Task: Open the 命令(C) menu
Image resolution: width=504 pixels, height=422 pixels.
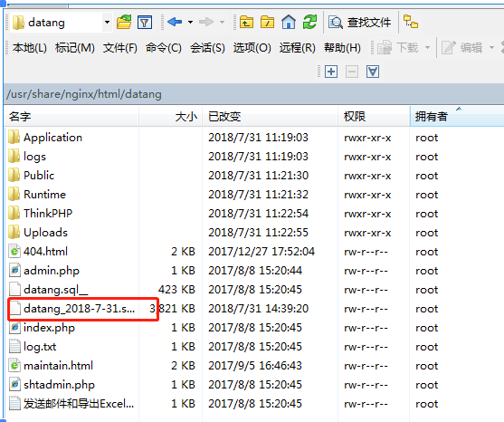Action: point(163,48)
